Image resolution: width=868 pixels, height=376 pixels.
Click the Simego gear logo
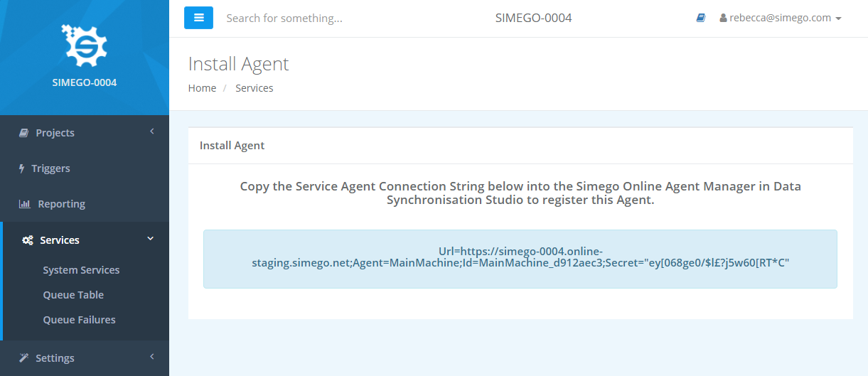[x=84, y=46]
